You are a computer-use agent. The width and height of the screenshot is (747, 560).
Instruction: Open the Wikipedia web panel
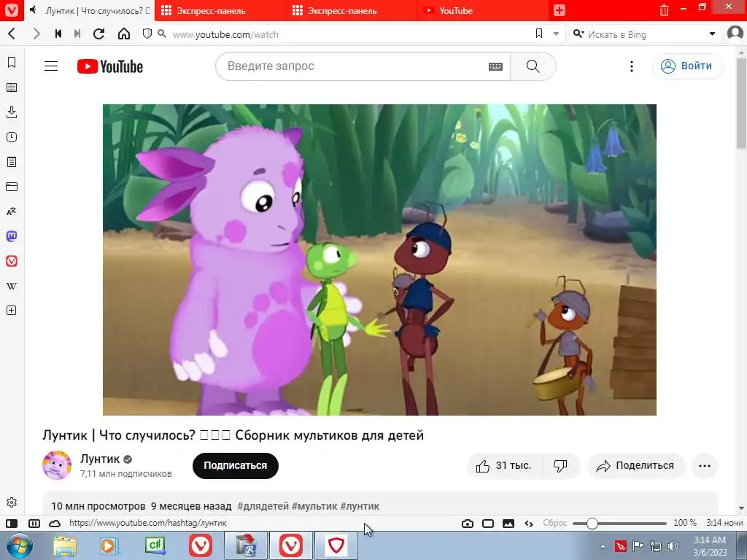click(12, 286)
